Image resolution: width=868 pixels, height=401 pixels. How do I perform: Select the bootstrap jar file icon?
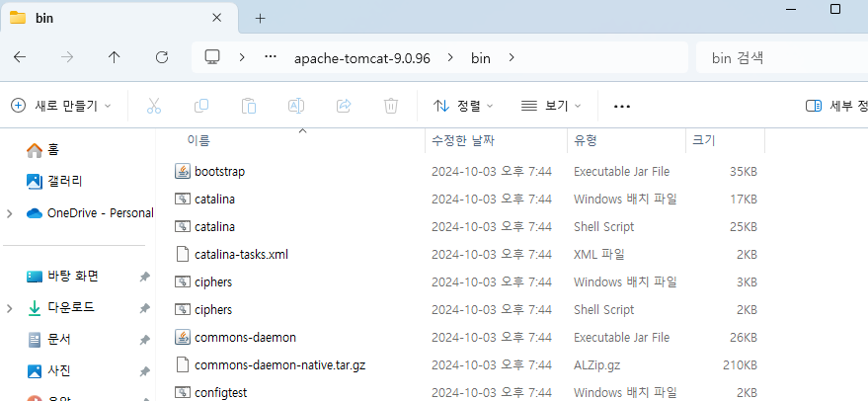click(183, 171)
